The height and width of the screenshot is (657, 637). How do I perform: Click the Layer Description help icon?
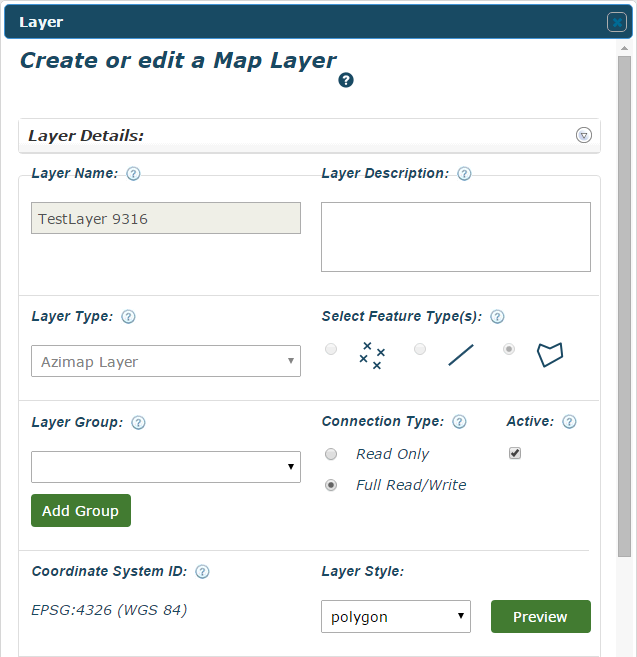click(464, 174)
